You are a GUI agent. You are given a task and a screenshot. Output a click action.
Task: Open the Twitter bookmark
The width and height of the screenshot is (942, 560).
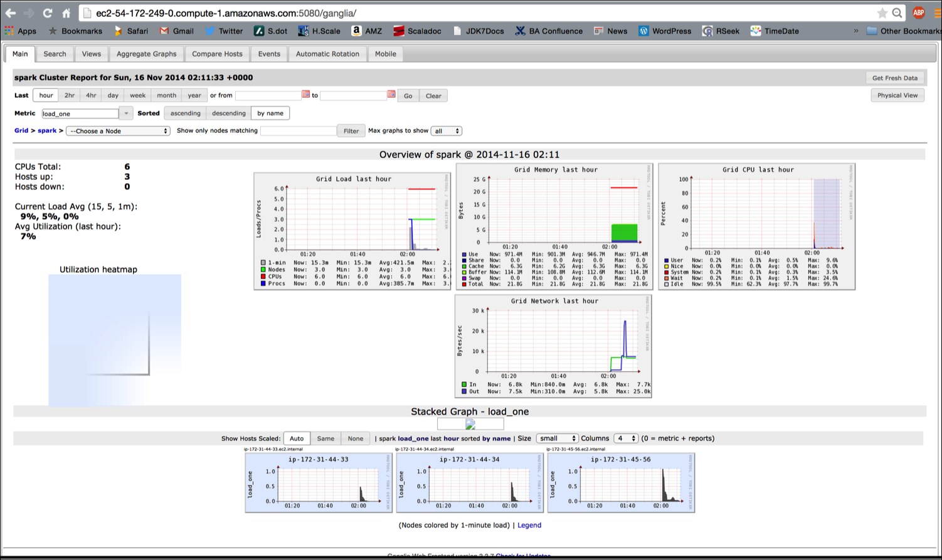click(x=224, y=31)
